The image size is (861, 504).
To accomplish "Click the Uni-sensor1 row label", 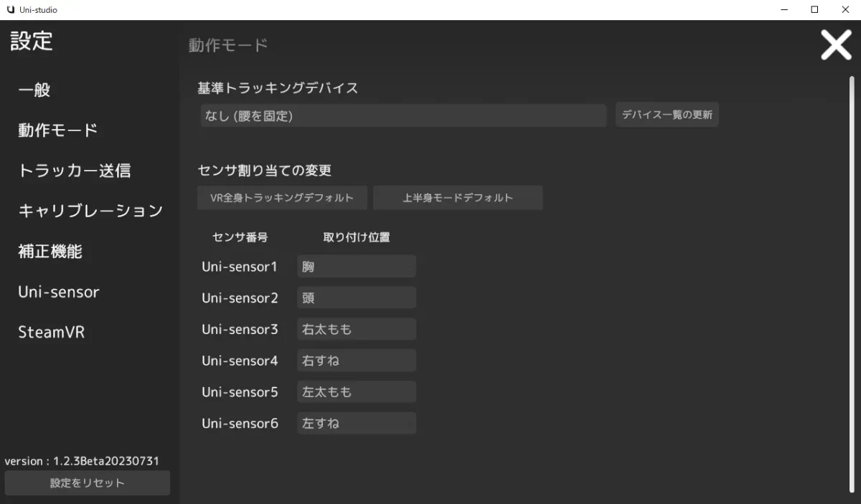I will [x=239, y=267].
